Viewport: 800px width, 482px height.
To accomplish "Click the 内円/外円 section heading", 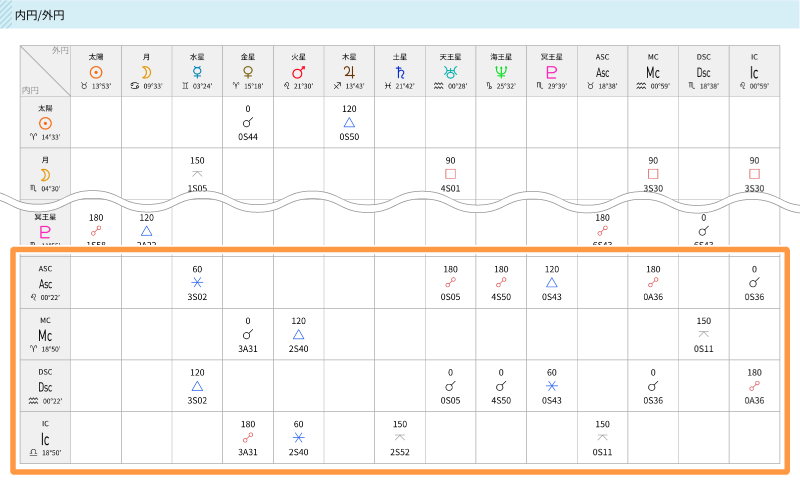I will coord(42,14).
